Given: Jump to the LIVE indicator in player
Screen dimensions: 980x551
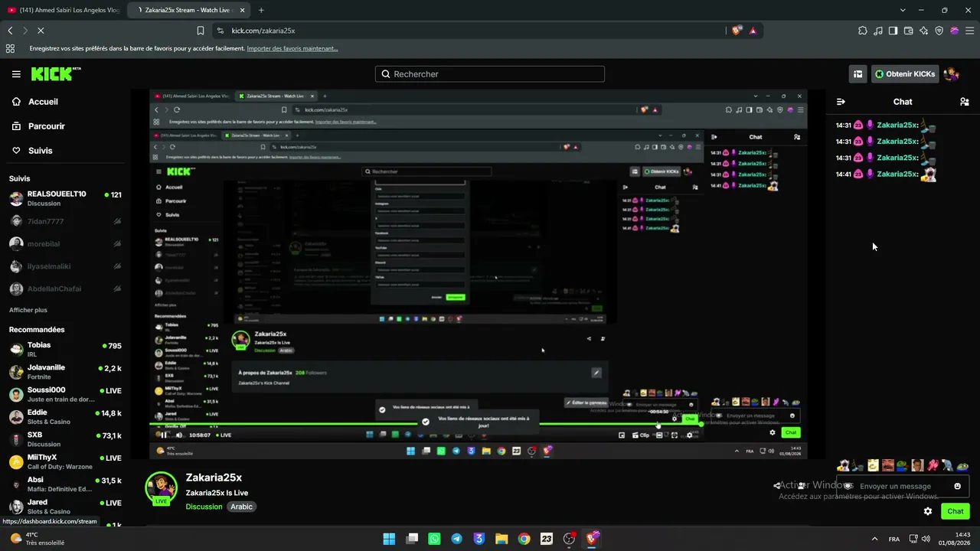Looking at the screenshot, I should coord(223,435).
